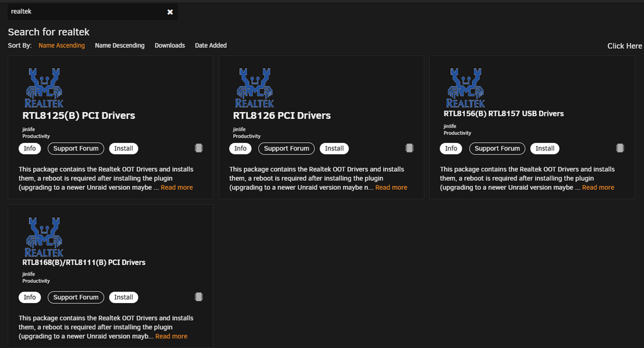The width and height of the screenshot is (644, 348).
Task: Read more about RTL8126 PCI Drivers
Action: [x=391, y=188]
